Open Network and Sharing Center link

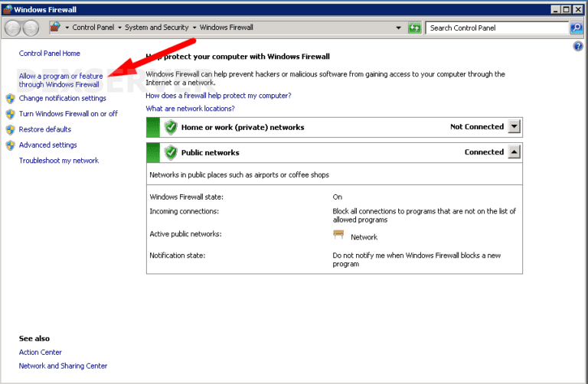pos(63,366)
